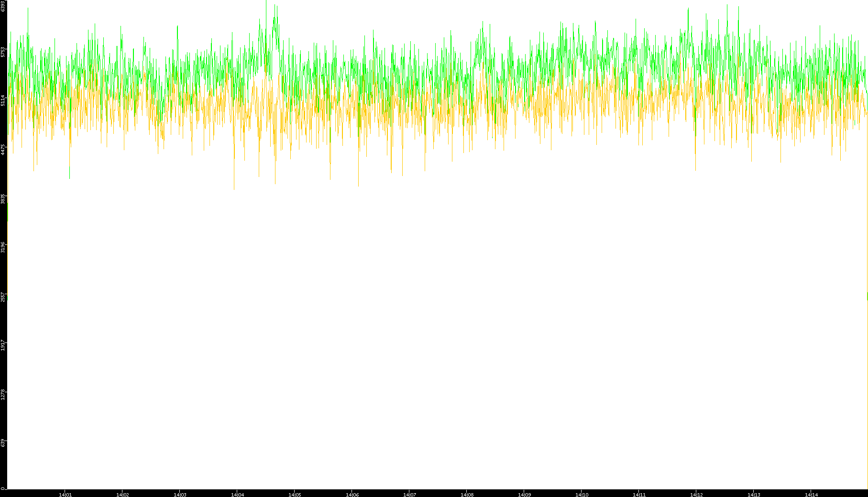
Task: Click the 14:11 time axis tick
Action: tap(639, 495)
